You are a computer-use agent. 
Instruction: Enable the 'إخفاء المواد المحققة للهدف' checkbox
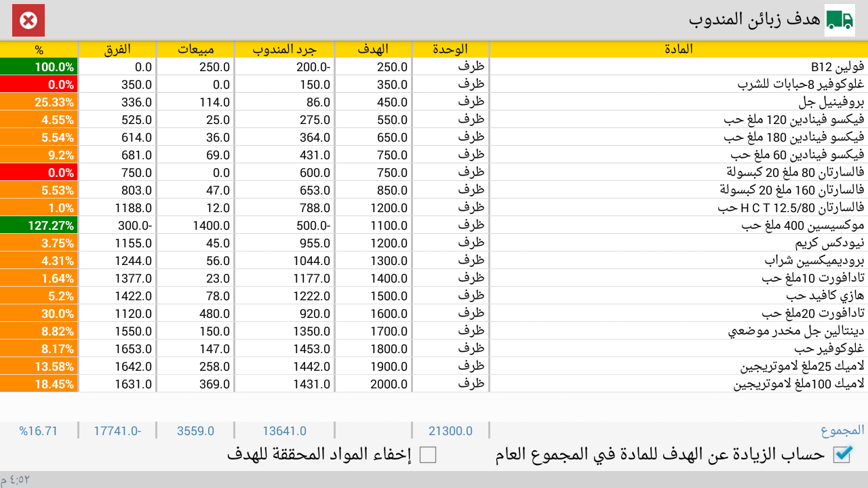tap(428, 455)
